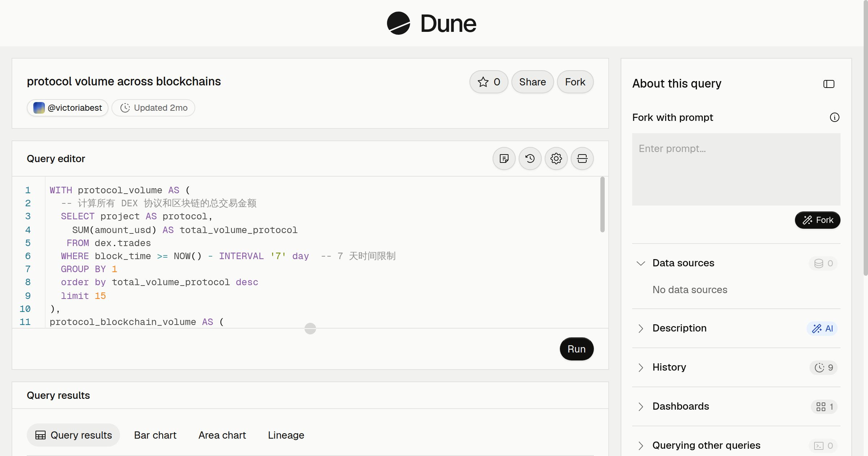Screen dimensions: 868x456
Task: Click the Dashboards count badge showing 1
Action: coord(824,406)
